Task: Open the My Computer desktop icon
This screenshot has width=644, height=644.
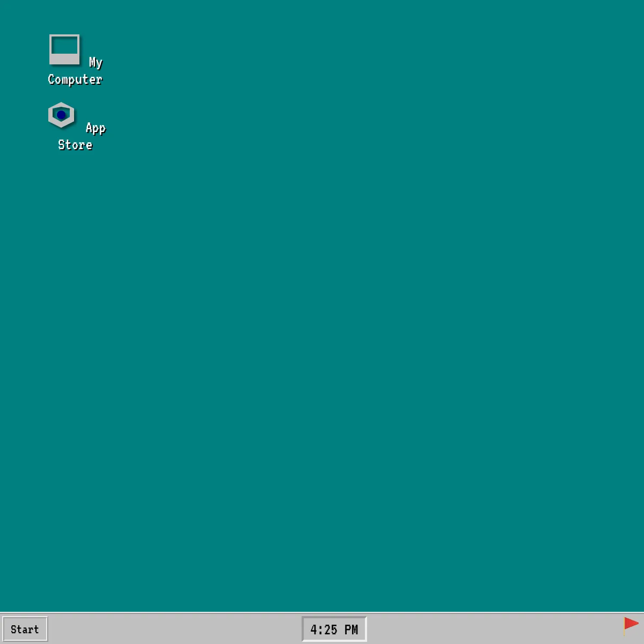Action: coord(64,49)
